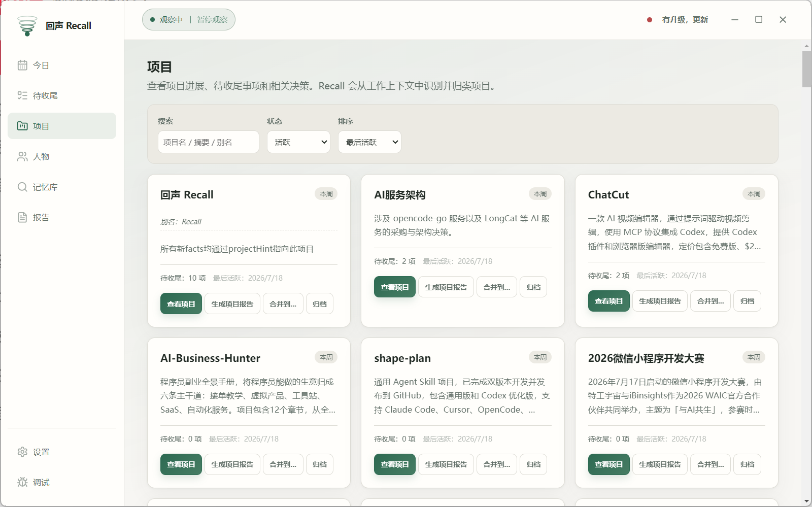Click the green 观察中 status dot
This screenshot has height=507, width=812.
tap(152, 20)
